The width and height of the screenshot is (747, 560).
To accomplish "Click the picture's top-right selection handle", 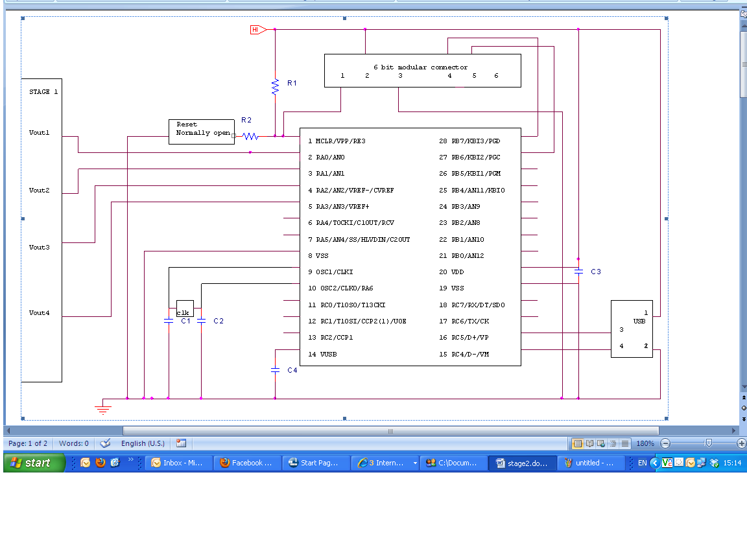I will coord(667,19).
